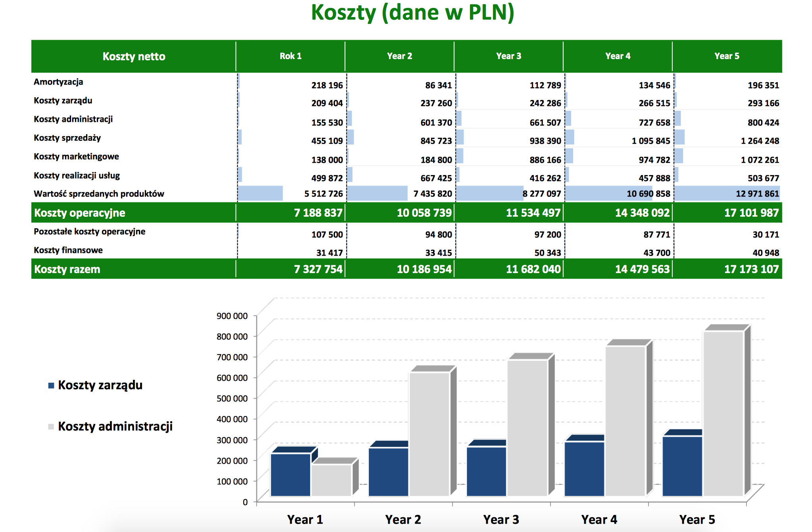The height and width of the screenshot is (532, 812).
Task: Select the total 17 101 987
Action: click(752, 213)
